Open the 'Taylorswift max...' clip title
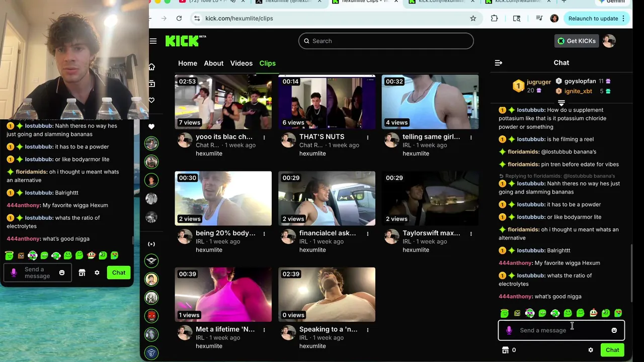This screenshot has width=644, height=362. pyautogui.click(x=431, y=233)
